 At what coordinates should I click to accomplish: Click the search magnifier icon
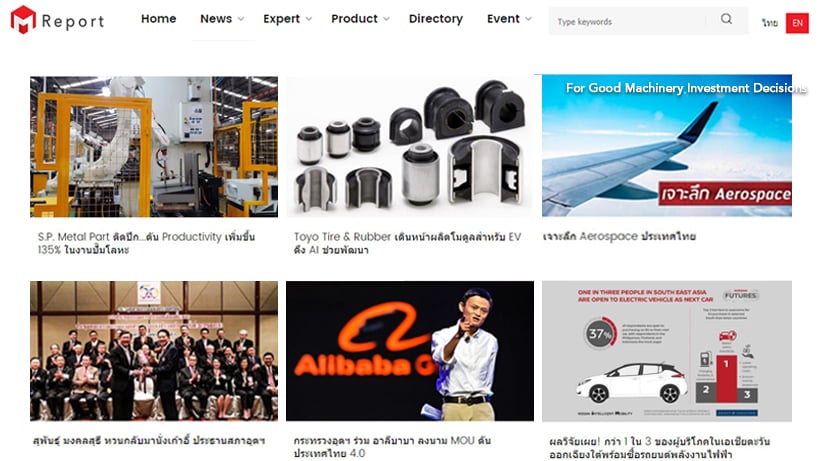[x=726, y=19]
